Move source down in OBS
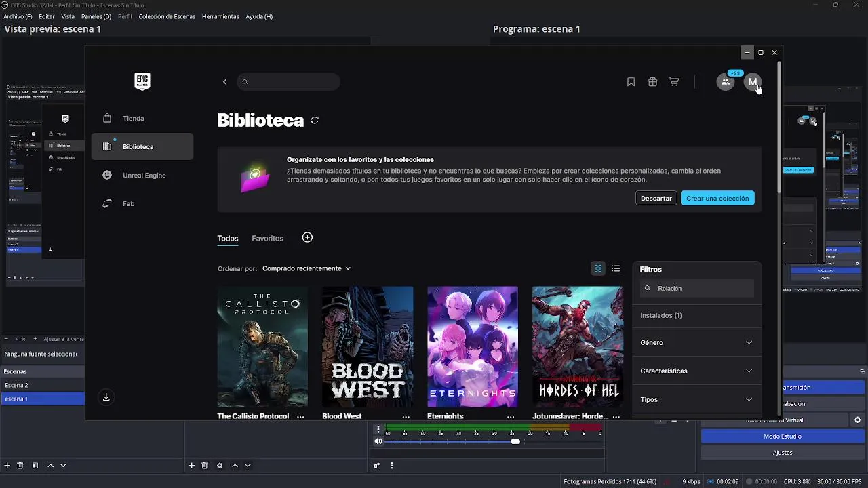Image resolution: width=868 pixels, height=488 pixels. 248,466
